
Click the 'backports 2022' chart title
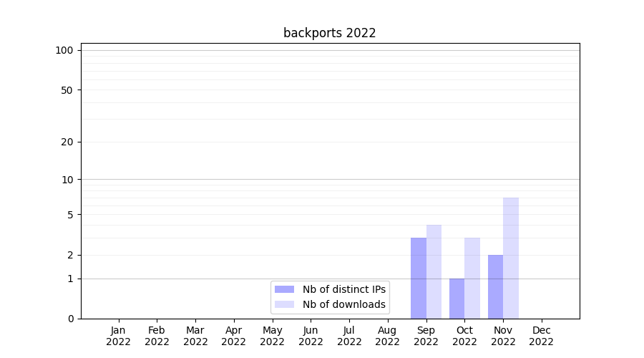(x=329, y=33)
